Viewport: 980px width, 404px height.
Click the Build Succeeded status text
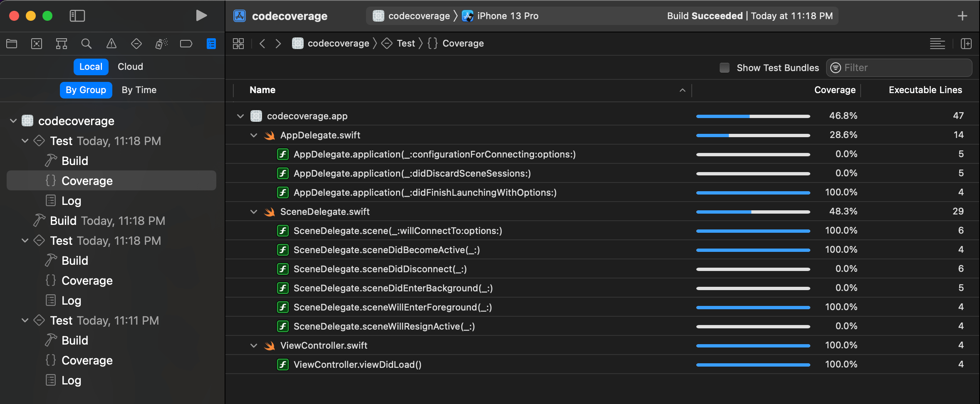click(705, 16)
